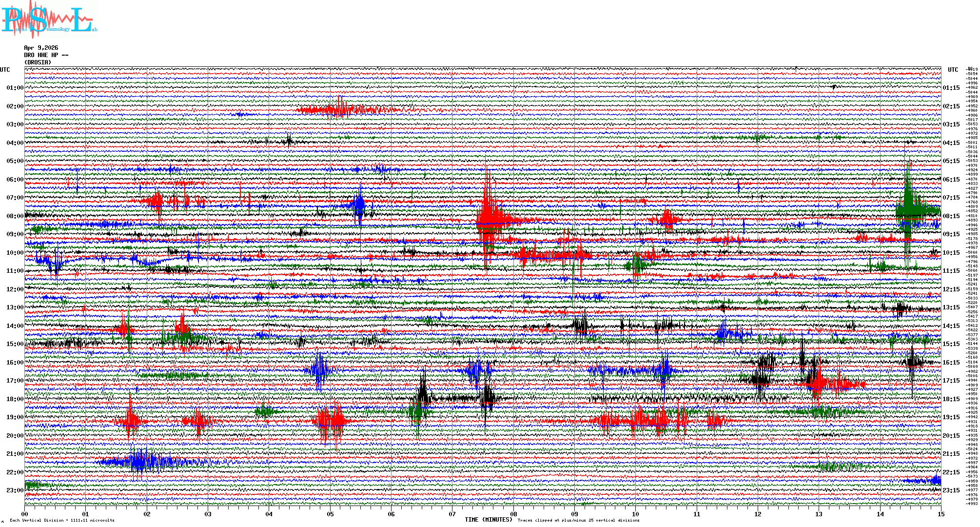Click the Apr 9,2026 date label
The image size is (980, 527).
41,48
